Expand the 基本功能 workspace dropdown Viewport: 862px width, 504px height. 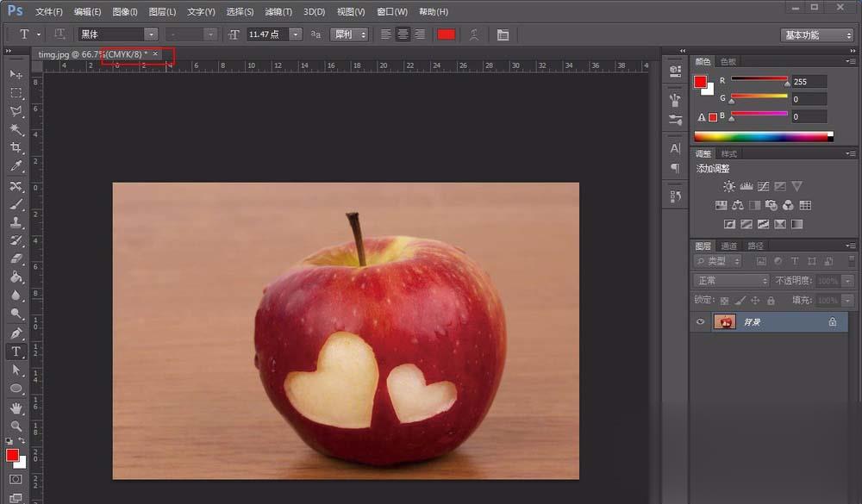coord(816,35)
